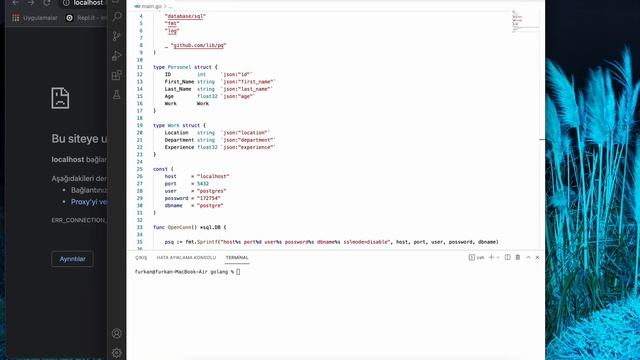
Task: Click the Last_Name field on line 14
Action: point(178,89)
